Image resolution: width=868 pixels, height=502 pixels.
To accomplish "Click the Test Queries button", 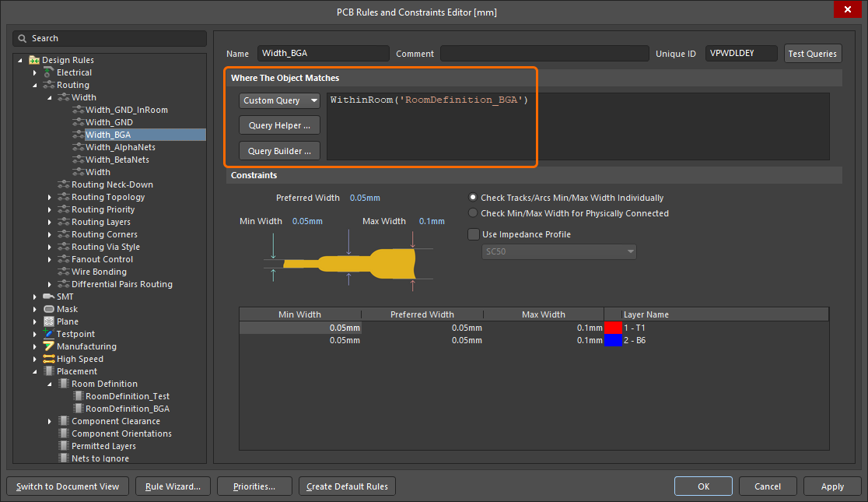I will pos(813,54).
